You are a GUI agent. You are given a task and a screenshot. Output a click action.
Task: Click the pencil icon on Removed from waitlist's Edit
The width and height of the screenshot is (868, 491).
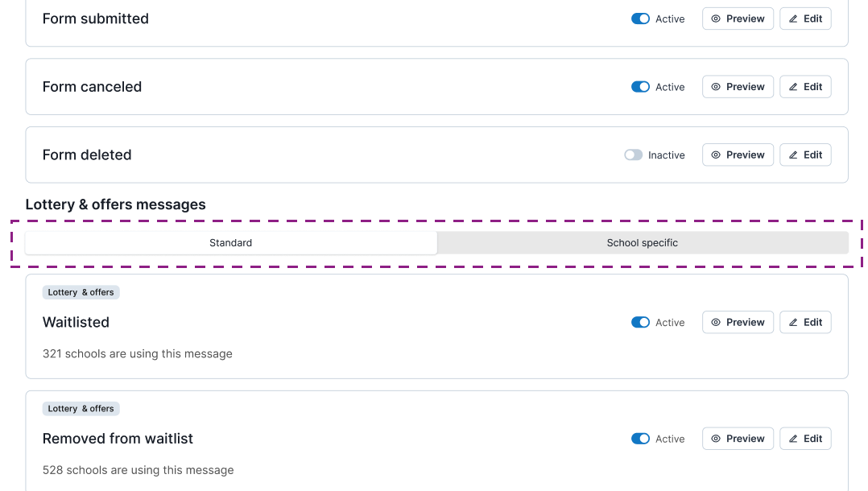794,438
